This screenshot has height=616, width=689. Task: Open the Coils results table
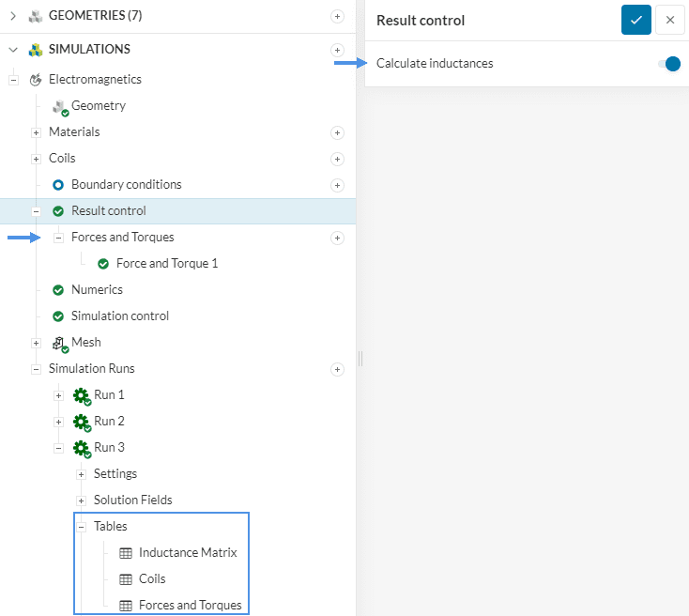point(151,579)
